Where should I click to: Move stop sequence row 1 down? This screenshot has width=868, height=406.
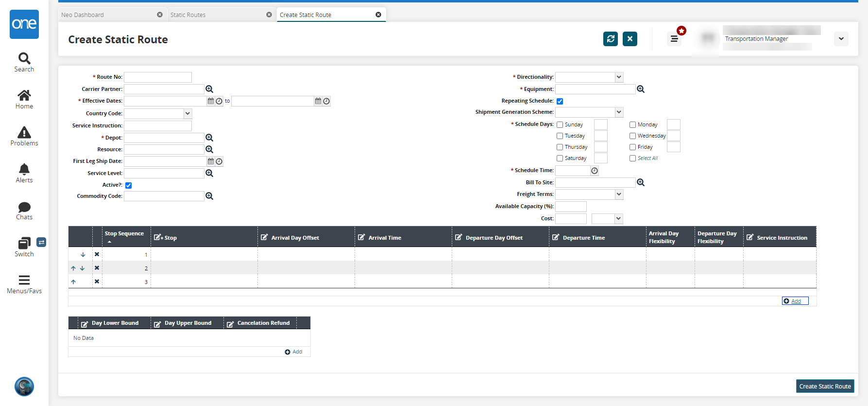pyautogui.click(x=83, y=254)
